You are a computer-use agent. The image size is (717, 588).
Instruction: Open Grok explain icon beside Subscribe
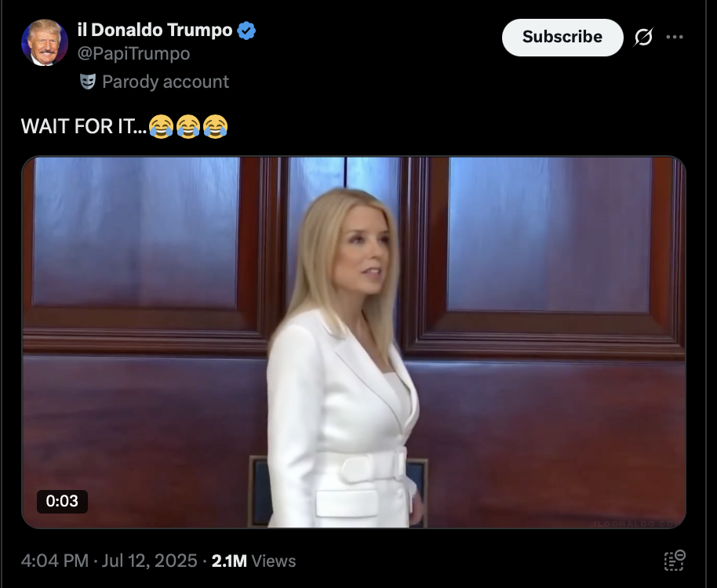(643, 37)
